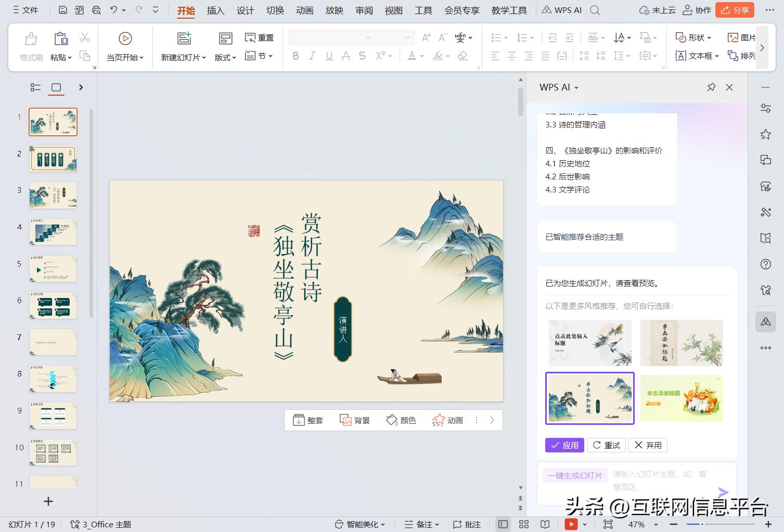The height and width of the screenshot is (532, 784).
Task: Switch to the 插入 ribbon tab
Action: tap(215, 10)
